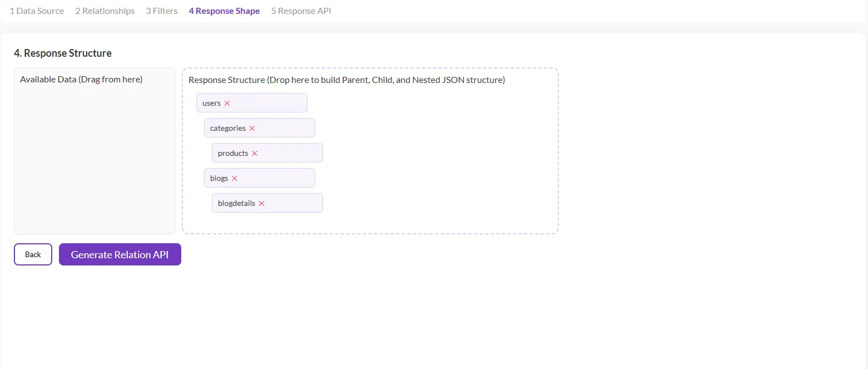The width and height of the screenshot is (868, 369).
Task: Select the blogs child node label
Action: coord(219,179)
